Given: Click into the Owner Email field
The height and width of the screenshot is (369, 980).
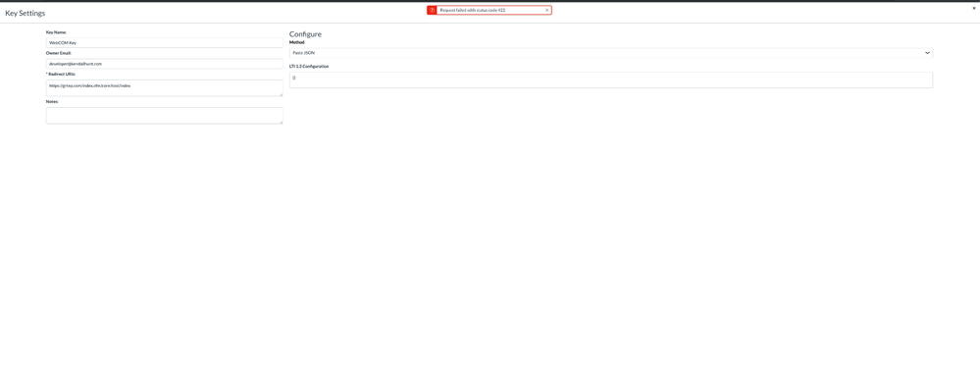Looking at the screenshot, I should (165, 64).
